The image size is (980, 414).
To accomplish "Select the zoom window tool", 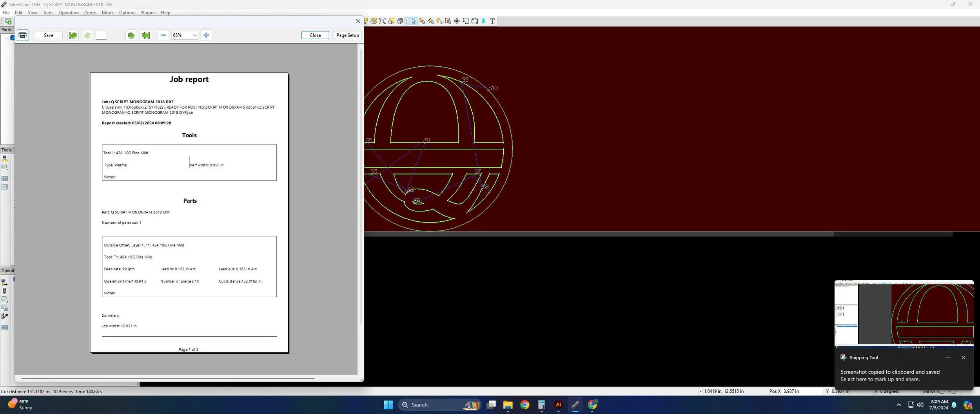I will (x=382, y=21).
